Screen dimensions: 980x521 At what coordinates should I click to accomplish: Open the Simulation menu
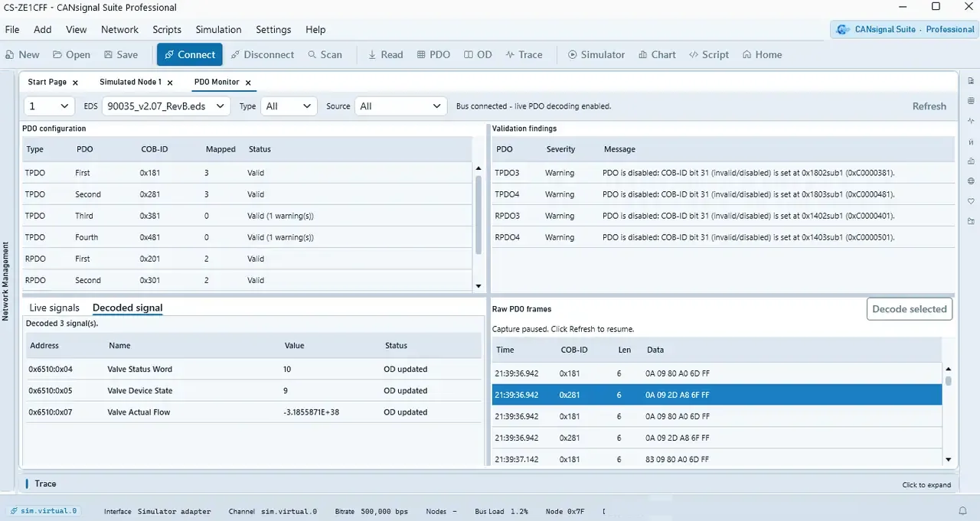click(218, 29)
